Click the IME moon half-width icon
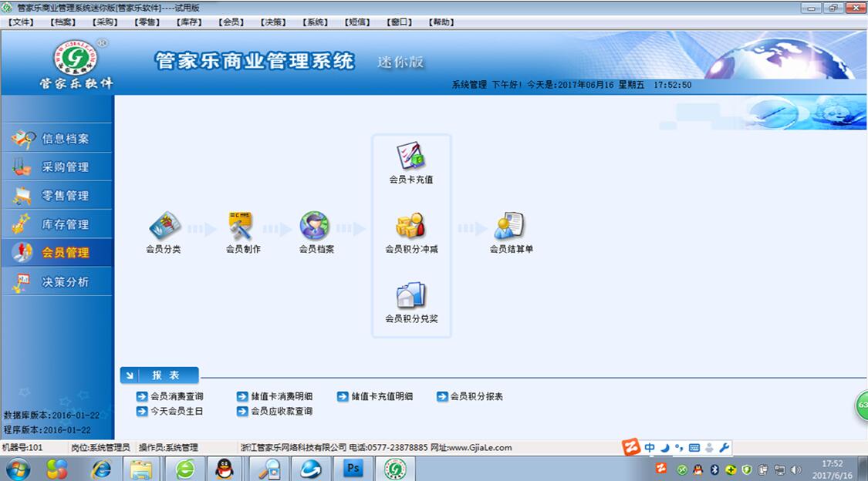This screenshot has height=481, width=868. (665, 448)
